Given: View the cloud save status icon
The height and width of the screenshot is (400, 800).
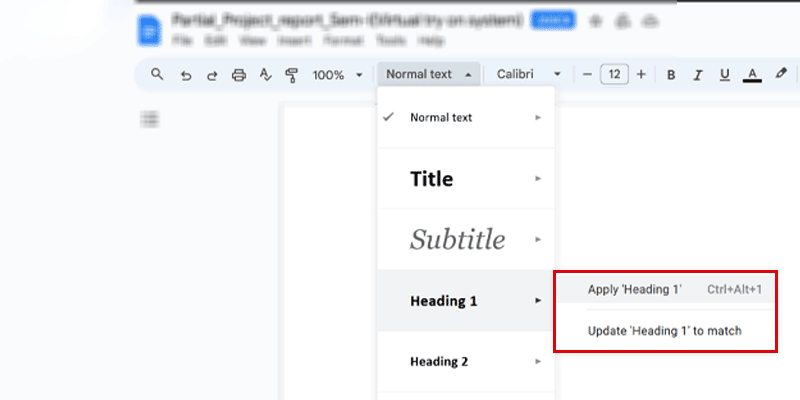Looking at the screenshot, I should [x=649, y=21].
